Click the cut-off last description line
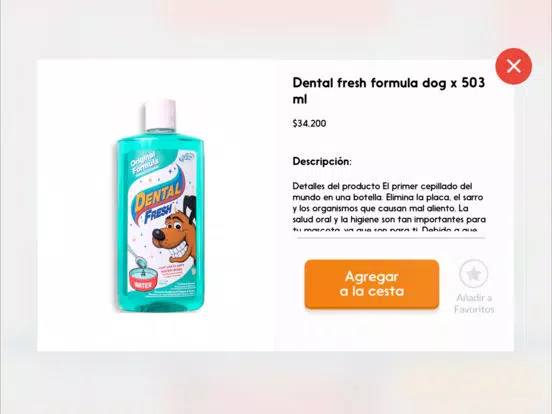Image resolution: width=552 pixels, height=414 pixels. point(385,229)
